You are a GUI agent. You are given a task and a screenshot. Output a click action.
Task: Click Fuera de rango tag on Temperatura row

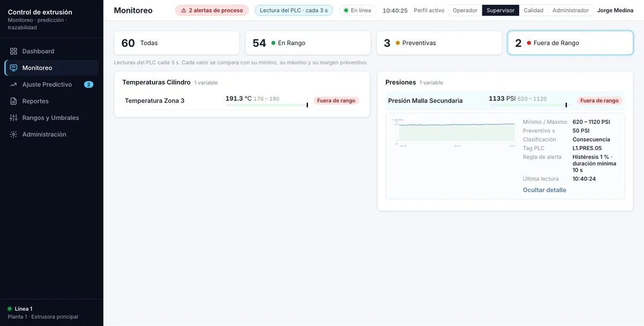(336, 100)
